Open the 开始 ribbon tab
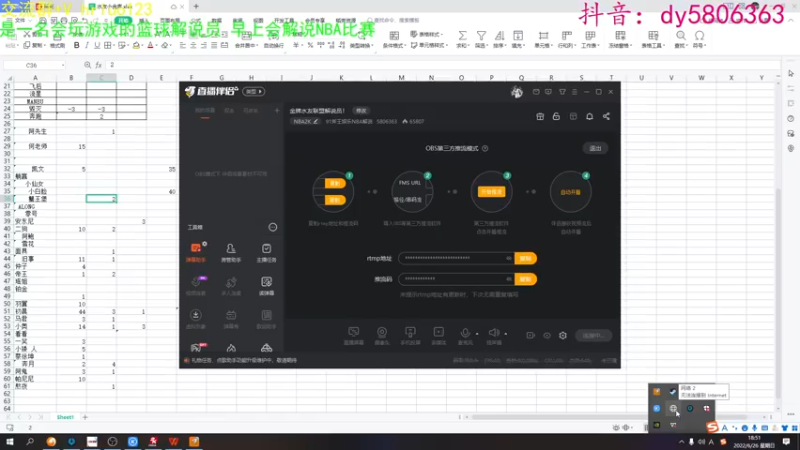This screenshot has height=450, width=800. [x=123, y=20]
